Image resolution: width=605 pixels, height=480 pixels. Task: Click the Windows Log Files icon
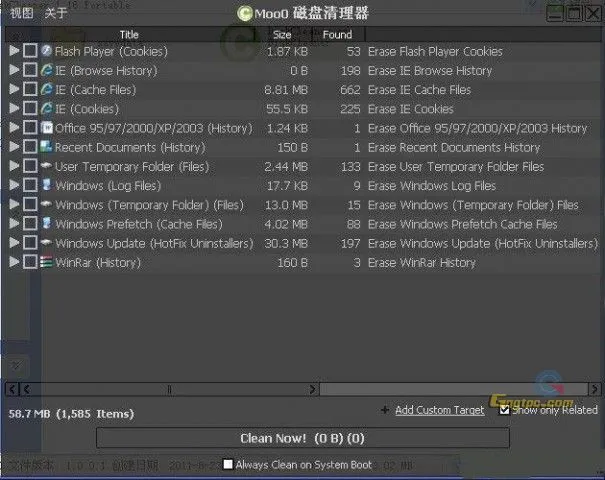(46, 186)
